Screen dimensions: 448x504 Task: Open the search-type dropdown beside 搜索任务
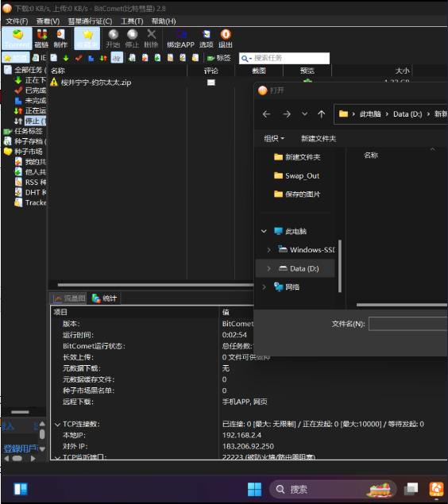[246, 59]
